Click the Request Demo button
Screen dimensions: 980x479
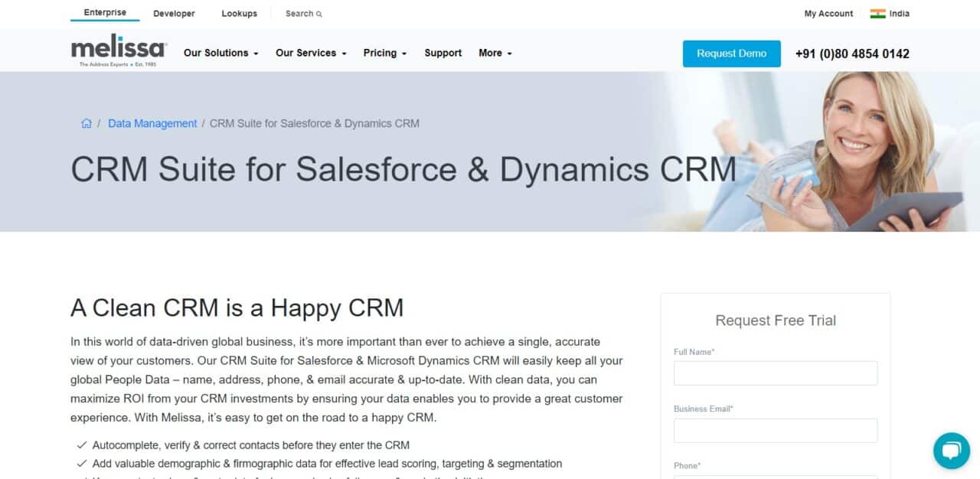point(731,54)
